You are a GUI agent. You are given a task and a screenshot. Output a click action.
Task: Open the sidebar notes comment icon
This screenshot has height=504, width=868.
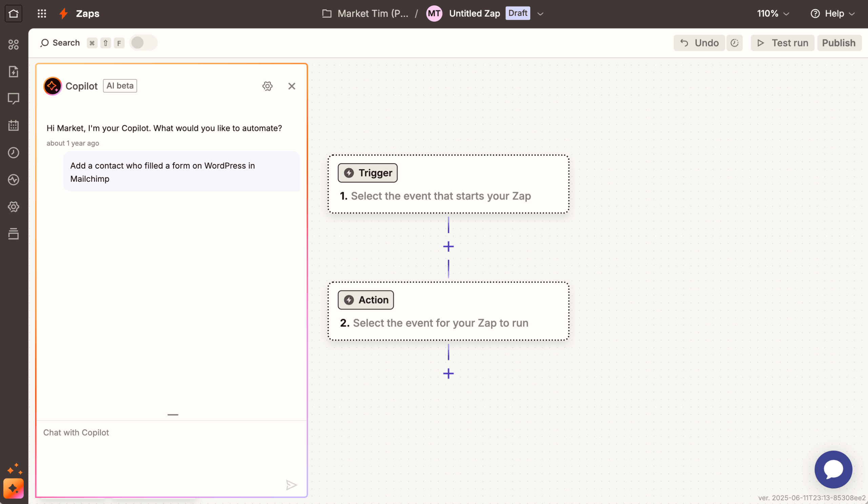pos(14,98)
